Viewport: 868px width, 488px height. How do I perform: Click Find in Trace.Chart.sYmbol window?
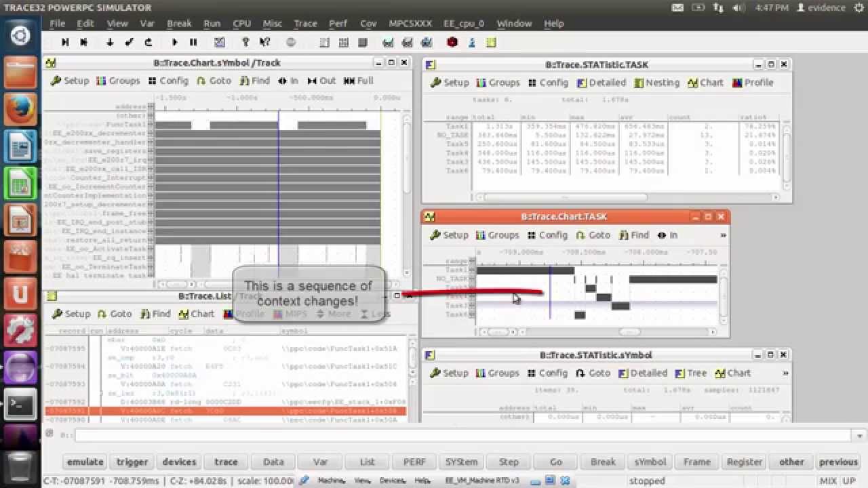pyautogui.click(x=254, y=81)
